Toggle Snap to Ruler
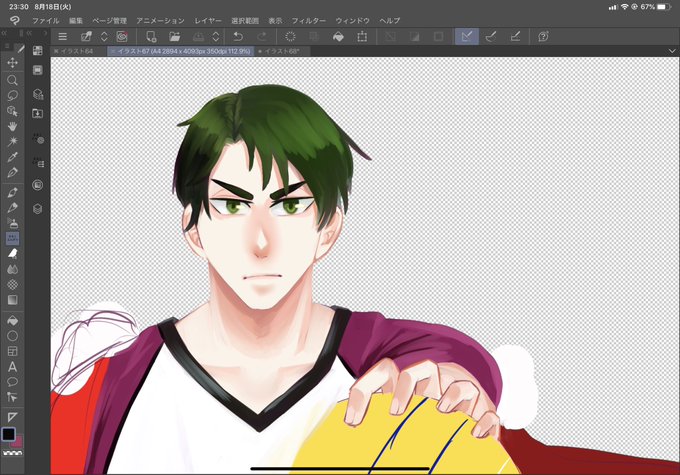680x475 pixels. [467, 36]
